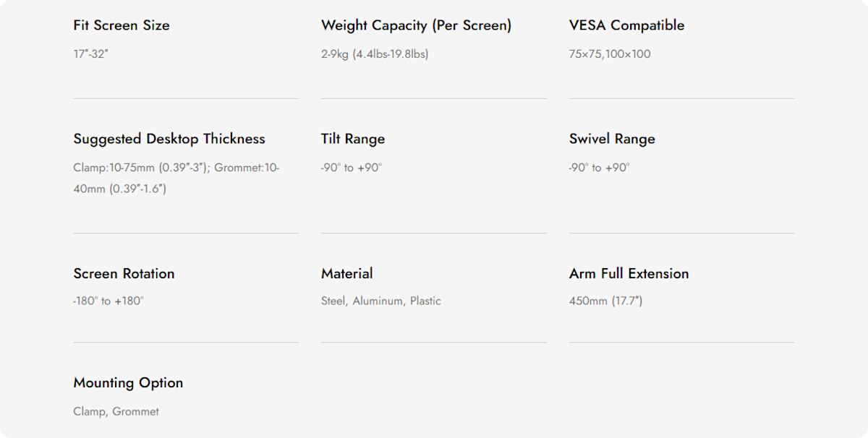Screen dimensions: 868x438
Task: Select the Clamp and Grommet thickness text
Action: point(176,178)
